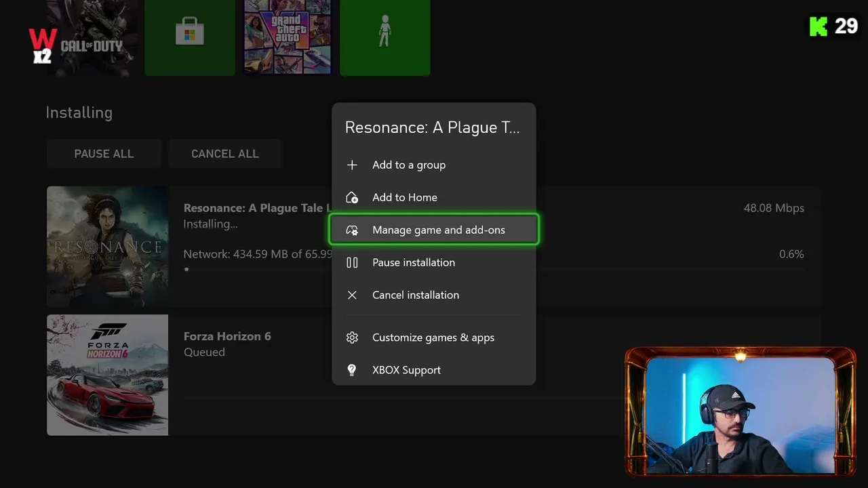The width and height of the screenshot is (868, 488).
Task: Choose Manage game and add-ons
Action: click(434, 230)
